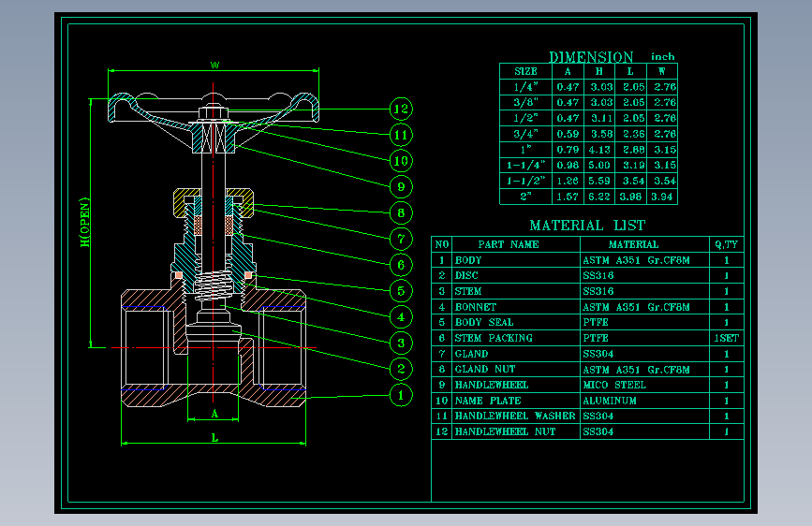Click the W dimension label above handwheel
This screenshot has width=812, height=526.
pos(214,66)
